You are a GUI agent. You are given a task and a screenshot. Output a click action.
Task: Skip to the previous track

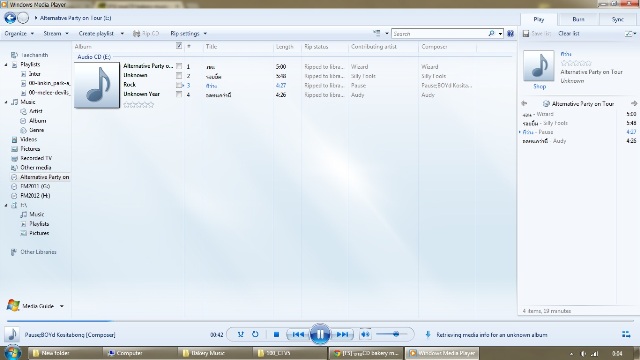click(298, 335)
